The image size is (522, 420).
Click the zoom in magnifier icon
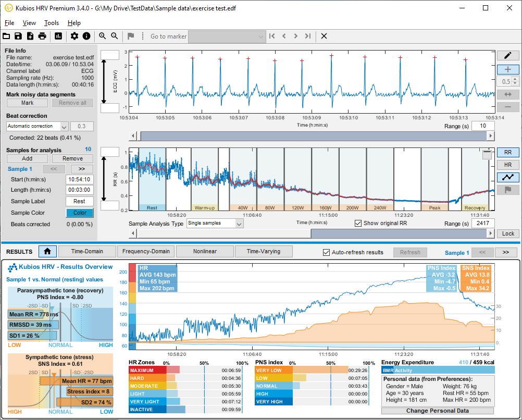[x=102, y=36]
